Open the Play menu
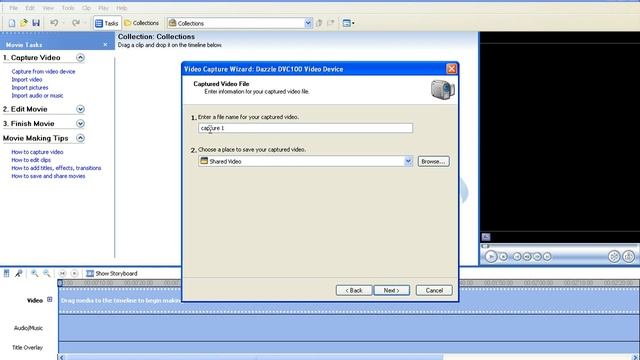 103,8
